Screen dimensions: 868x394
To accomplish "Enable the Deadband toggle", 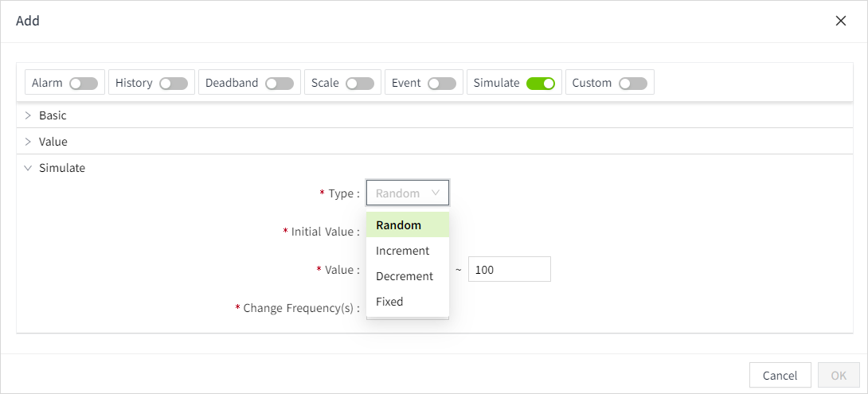I will click(280, 83).
